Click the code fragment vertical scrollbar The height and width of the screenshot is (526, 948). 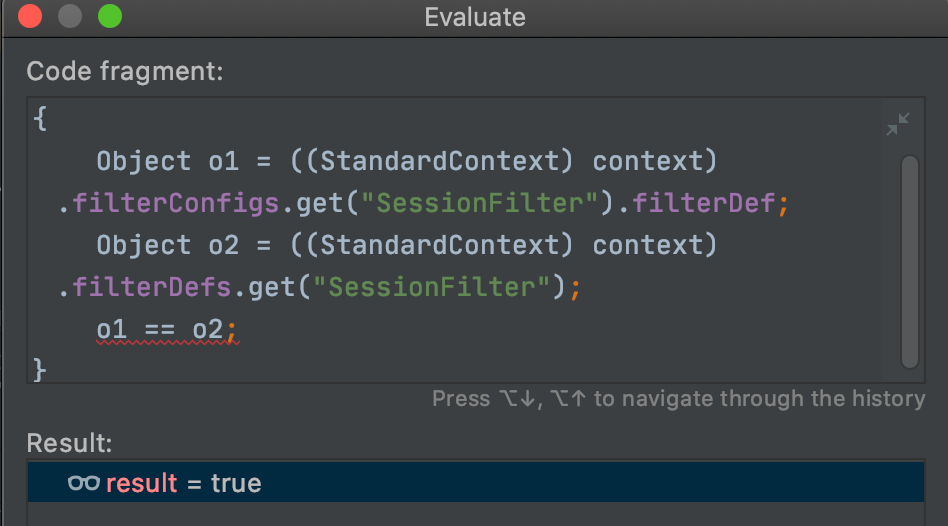909,262
